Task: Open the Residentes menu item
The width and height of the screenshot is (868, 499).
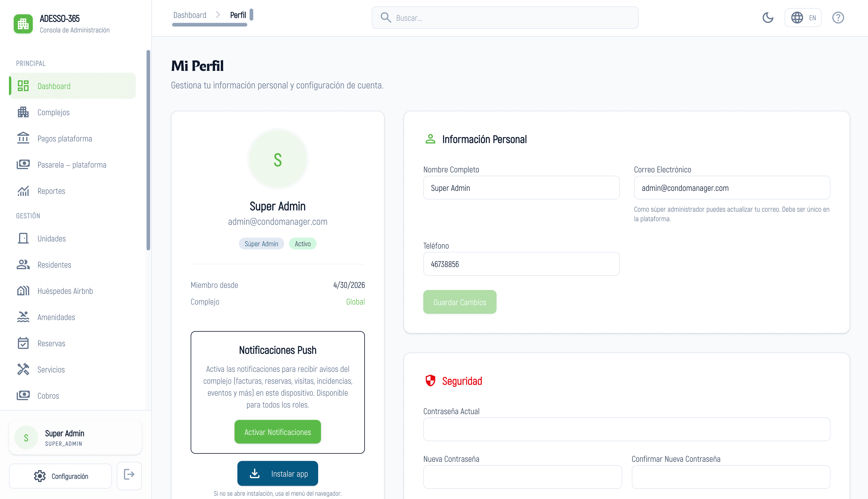Action: point(72,265)
